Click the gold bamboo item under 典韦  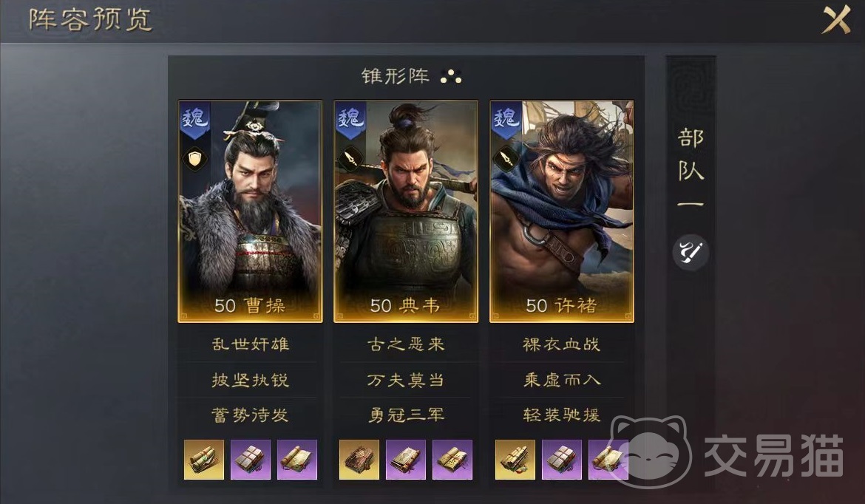[359, 460]
